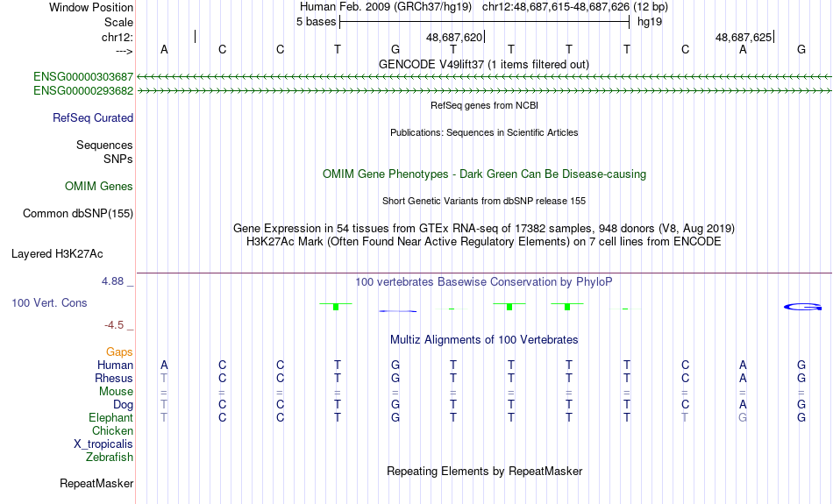Click the blue G logo in PhyloP track
This screenshot has height=504, width=833.
(802, 307)
